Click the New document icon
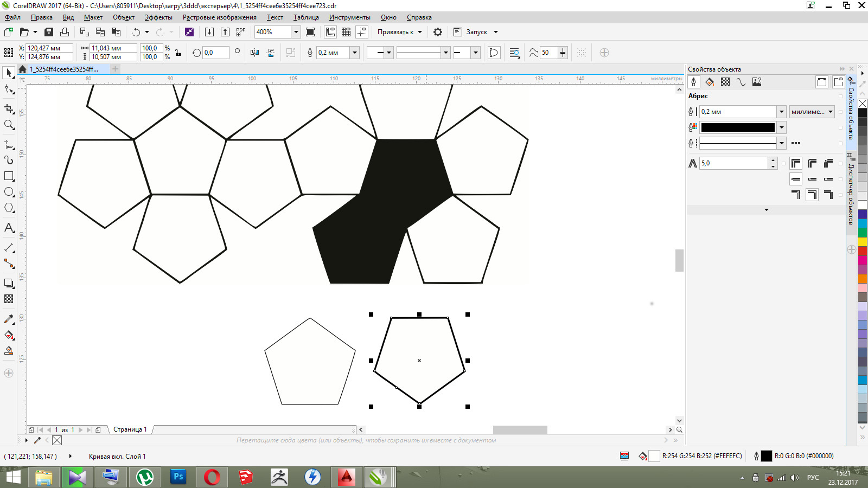This screenshot has width=868, height=488. (x=9, y=32)
